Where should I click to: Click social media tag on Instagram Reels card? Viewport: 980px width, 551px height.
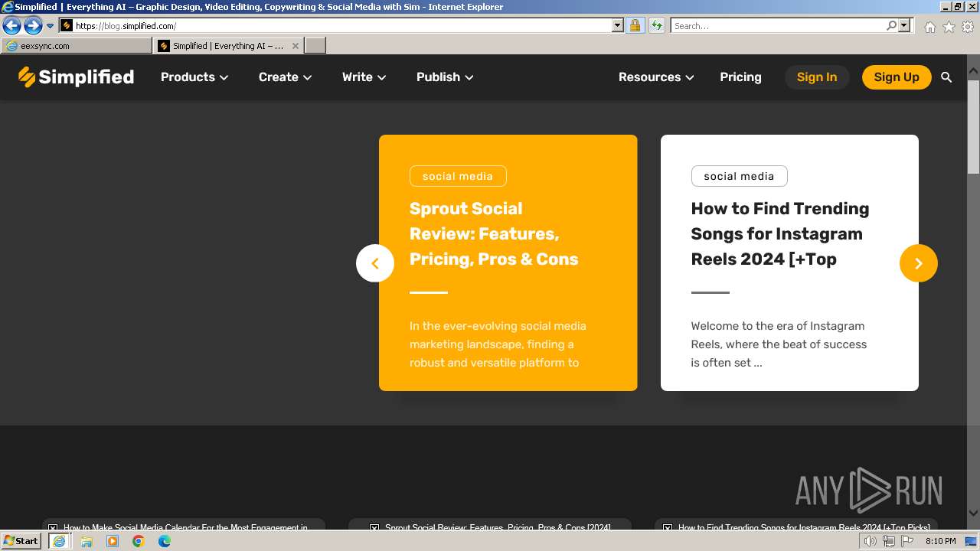pyautogui.click(x=739, y=176)
